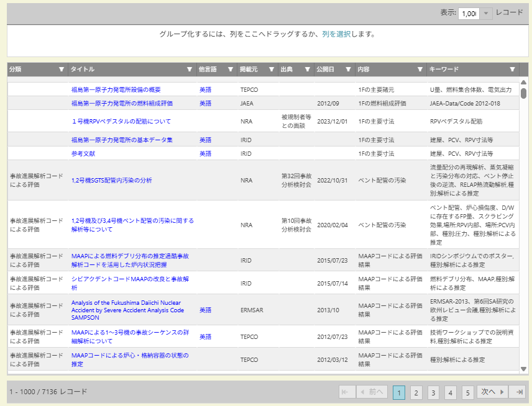
Task: Open 福島第一原子力発電所設備の概要 link
Action: (x=116, y=90)
